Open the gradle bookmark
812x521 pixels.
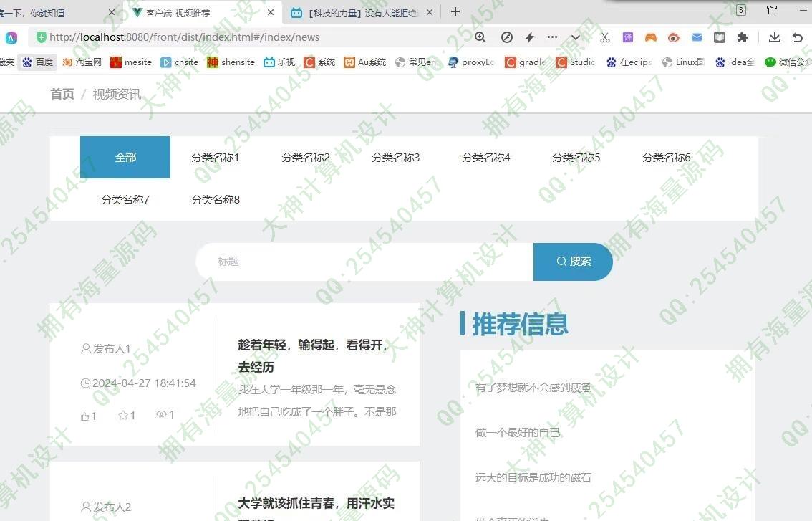526,62
